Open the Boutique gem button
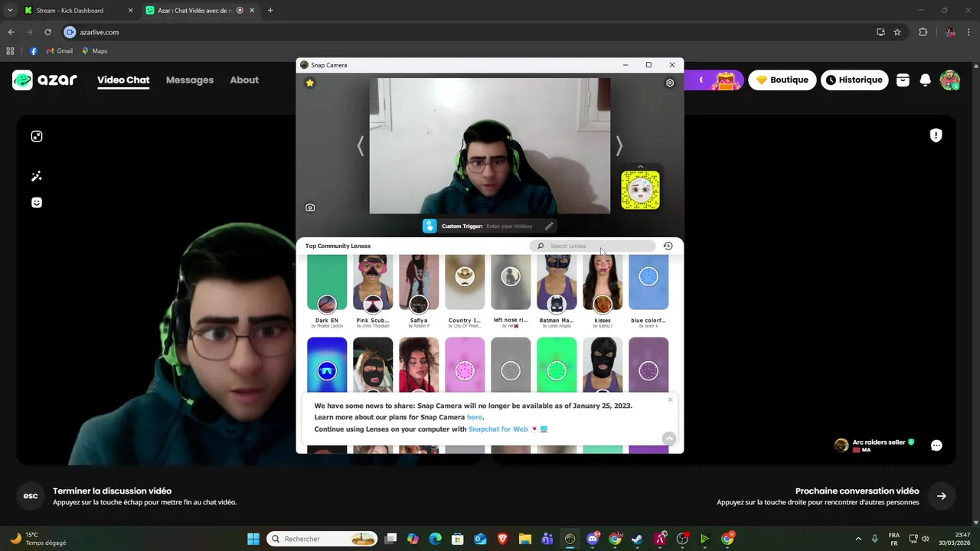Screen dimensions: 980x551 click(782, 80)
